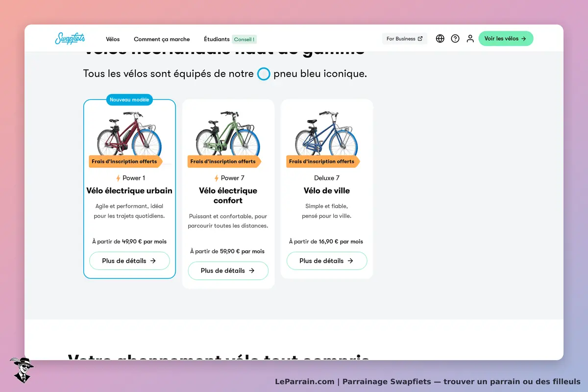Open the Étudiants menu item

point(217,39)
